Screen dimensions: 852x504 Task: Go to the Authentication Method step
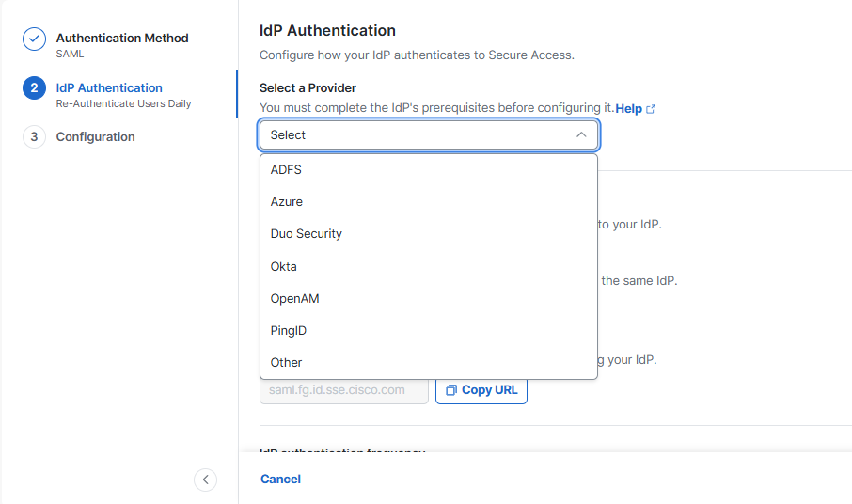pyautogui.click(x=121, y=39)
